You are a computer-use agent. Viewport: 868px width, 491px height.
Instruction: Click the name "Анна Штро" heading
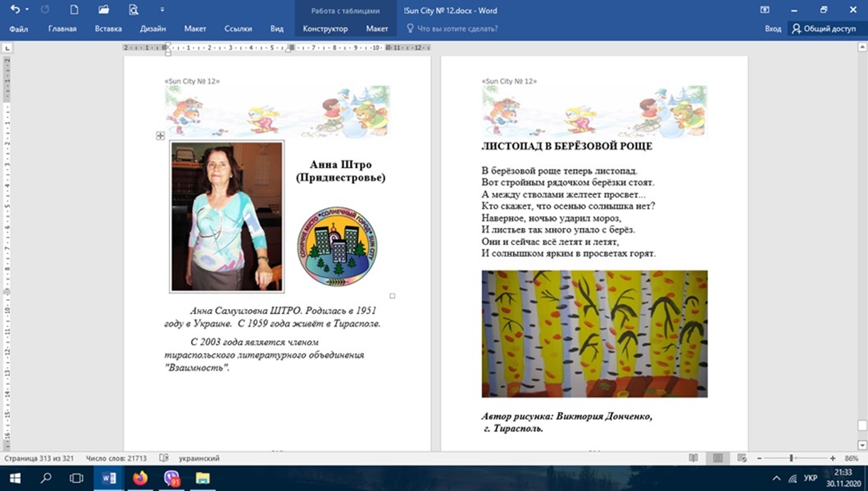[x=340, y=165]
